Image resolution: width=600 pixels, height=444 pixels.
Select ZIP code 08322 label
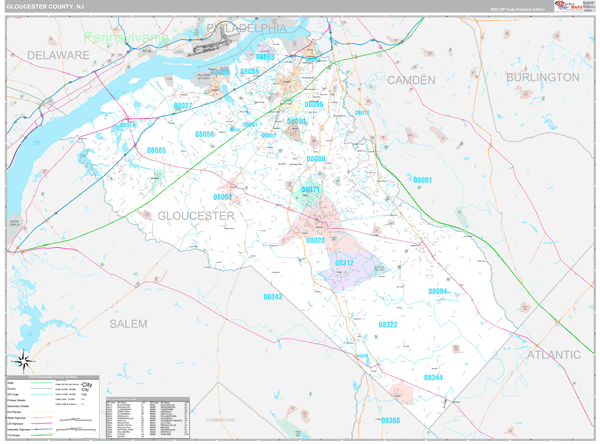tap(388, 324)
